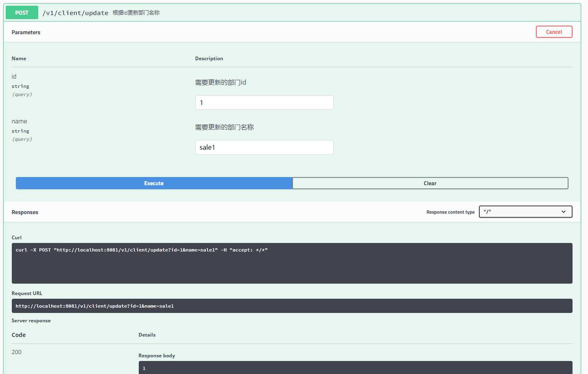Select the curl command text block
Screen dimensions: 588x374
click(292, 263)
